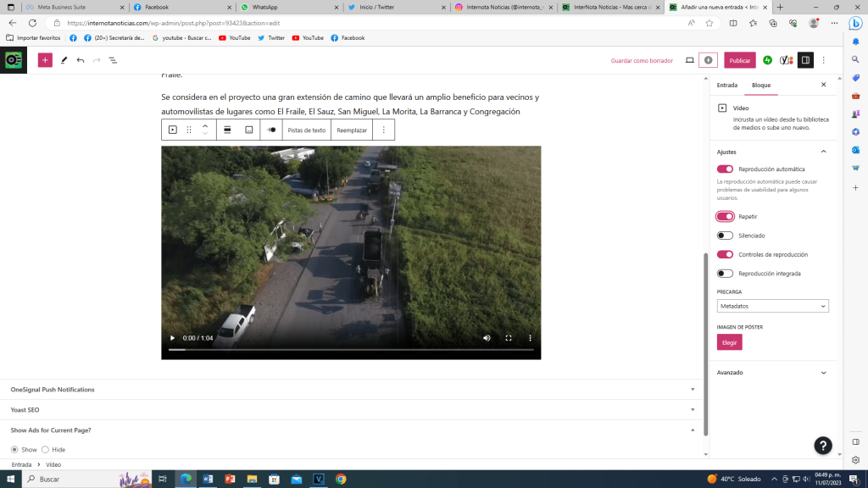The height and width of the screenshot is (488, 868).
Task: Toggle Reproducción automática switch
Action: click(725, 169)
